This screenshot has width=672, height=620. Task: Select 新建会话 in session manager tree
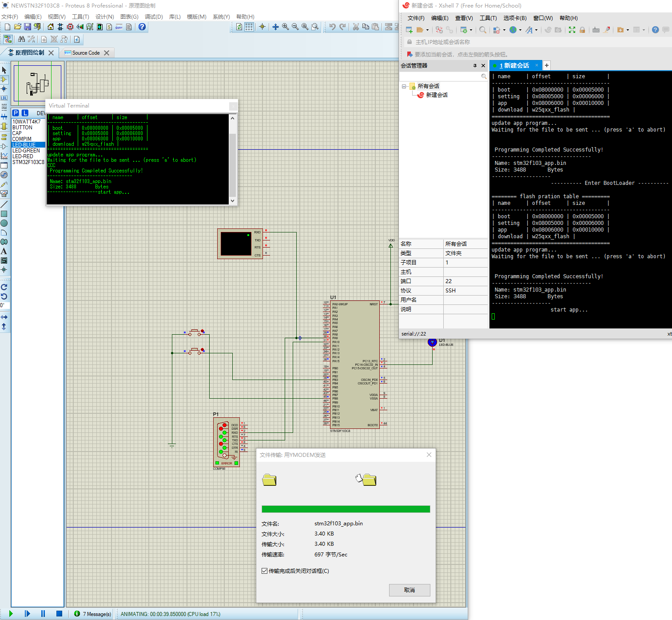(437, 95)
